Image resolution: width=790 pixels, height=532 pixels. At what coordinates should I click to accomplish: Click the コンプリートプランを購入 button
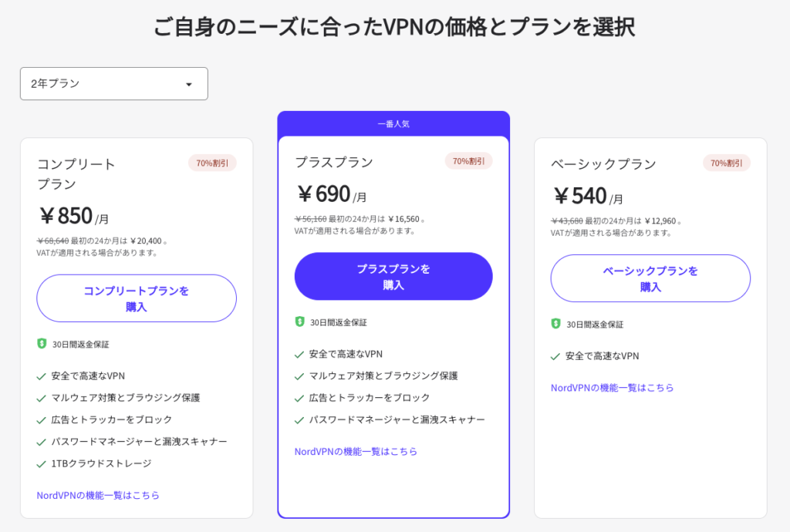tap(137, 298)
